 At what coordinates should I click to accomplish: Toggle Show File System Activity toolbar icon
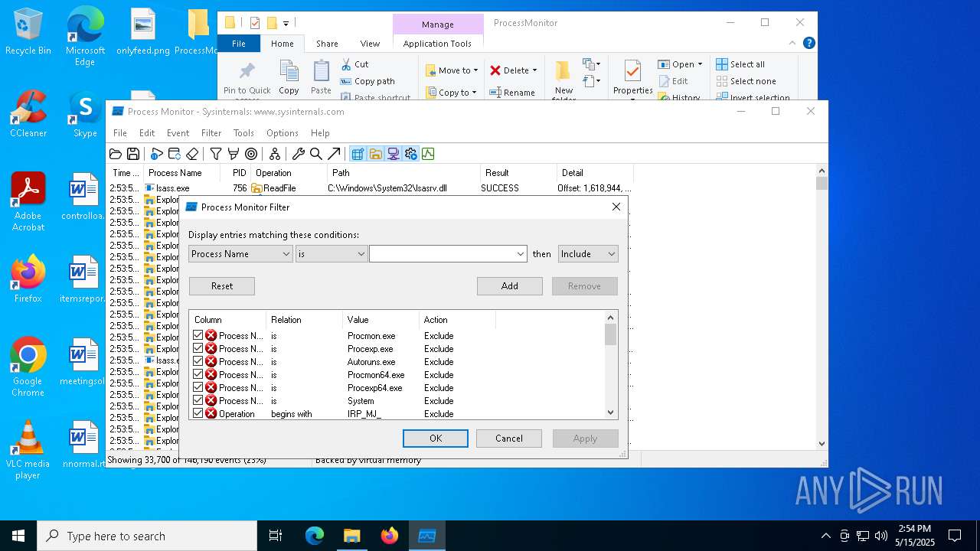(x=375, y=154)
